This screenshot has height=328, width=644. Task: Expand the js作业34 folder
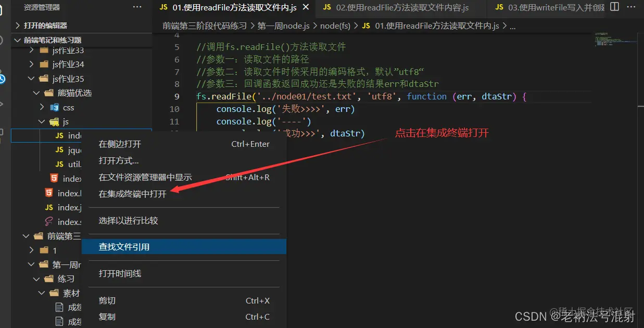pyautogui.click(x=32, y=65)
